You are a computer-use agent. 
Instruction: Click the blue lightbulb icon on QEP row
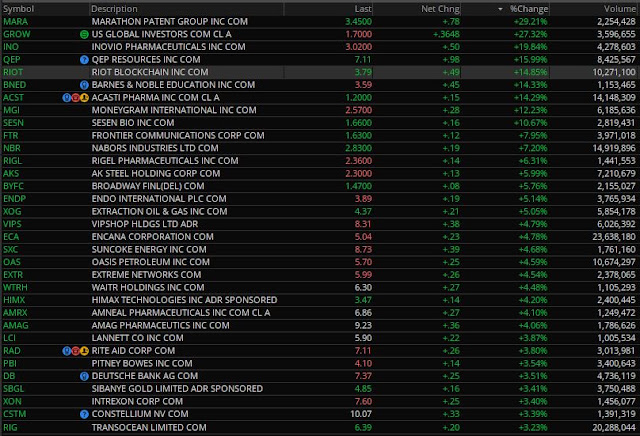point(84,60)
